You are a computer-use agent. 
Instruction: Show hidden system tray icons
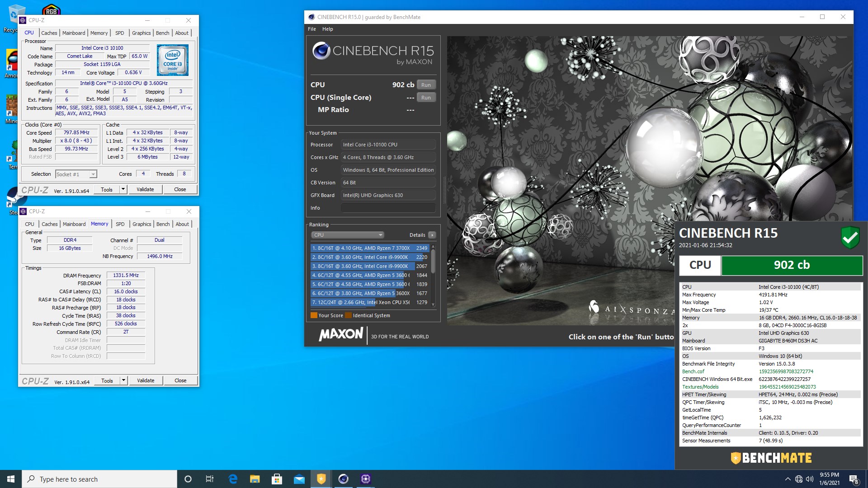click(788, 479)
